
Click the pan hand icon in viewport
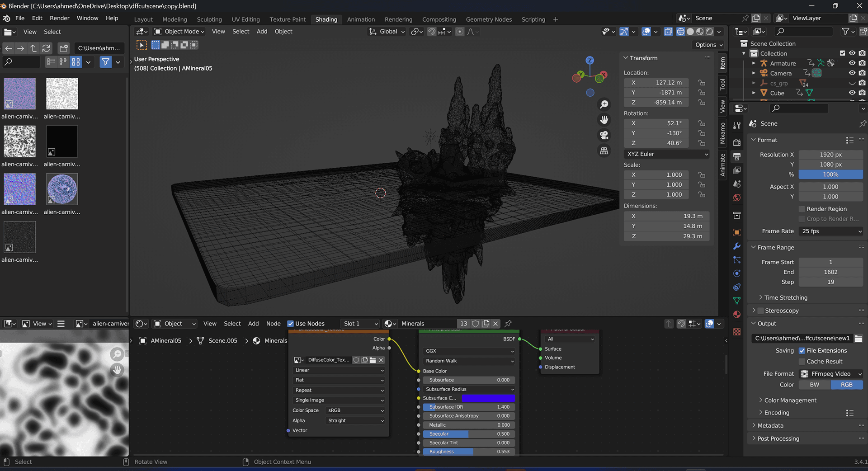(x=604, y=120)
